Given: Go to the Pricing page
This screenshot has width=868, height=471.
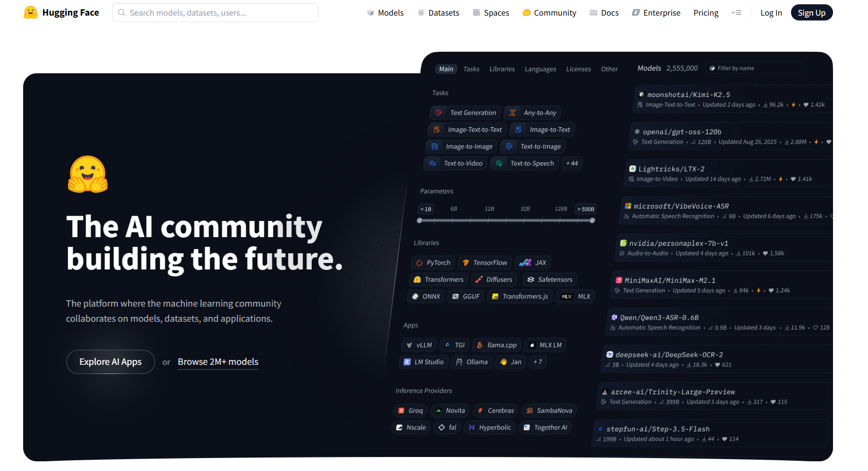Looking at the screenshot, I should point(706,13).
